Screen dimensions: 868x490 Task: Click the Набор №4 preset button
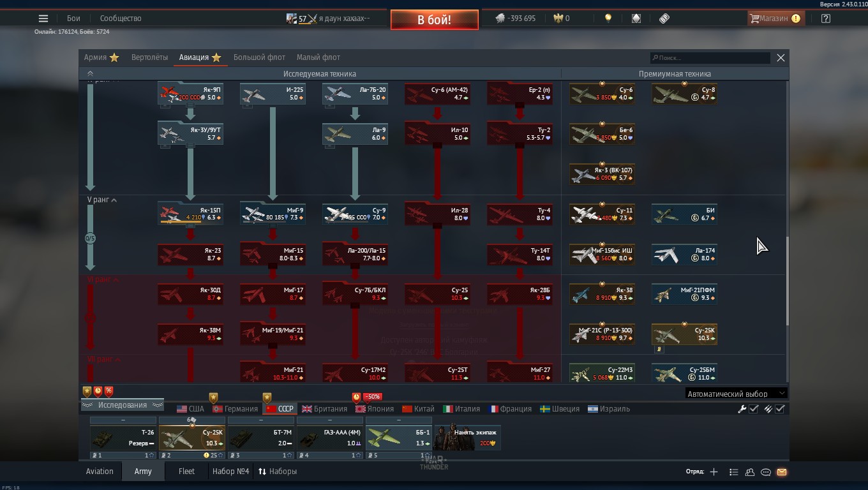pos(230,471)
